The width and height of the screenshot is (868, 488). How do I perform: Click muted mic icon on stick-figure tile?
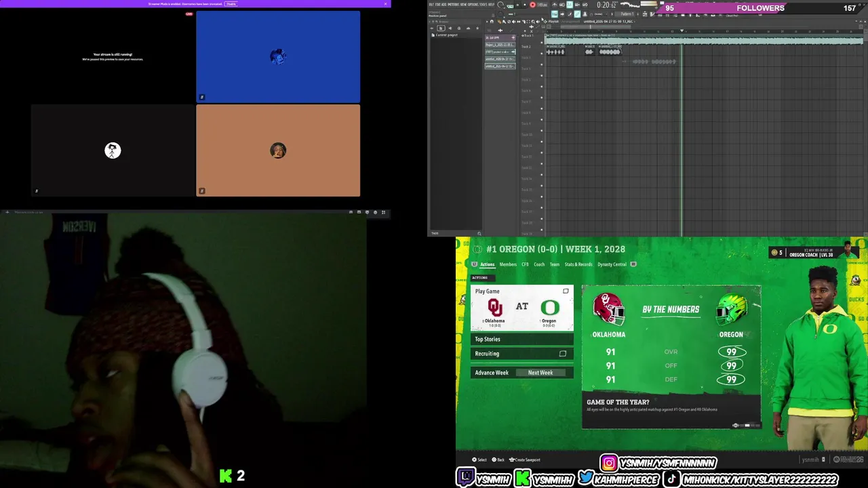point(37,191)
